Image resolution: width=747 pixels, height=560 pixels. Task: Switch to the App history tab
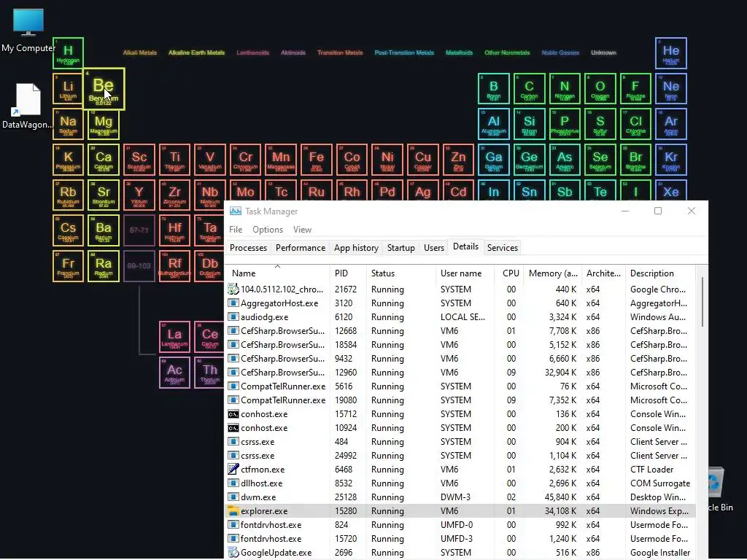(356, 248)
